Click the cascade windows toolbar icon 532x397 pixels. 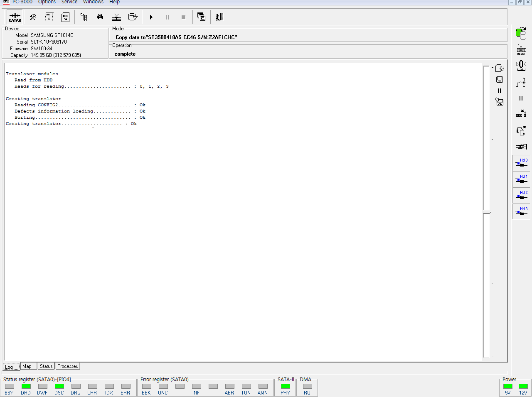201,17
